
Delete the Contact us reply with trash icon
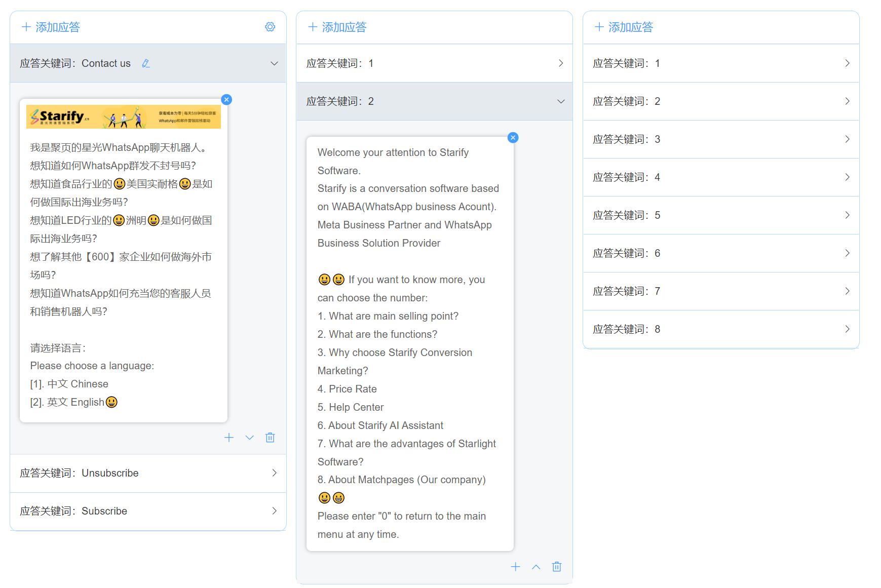[270, 438]
